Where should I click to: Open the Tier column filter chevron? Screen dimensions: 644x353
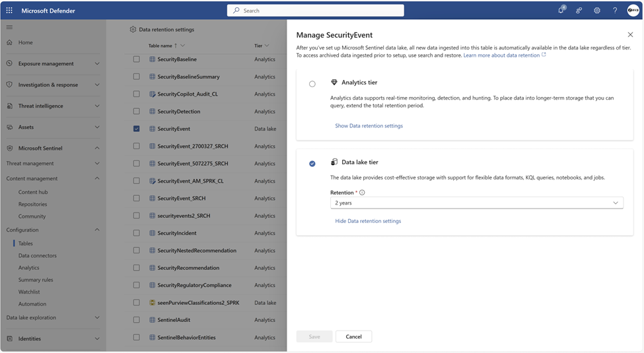(267, 46)
